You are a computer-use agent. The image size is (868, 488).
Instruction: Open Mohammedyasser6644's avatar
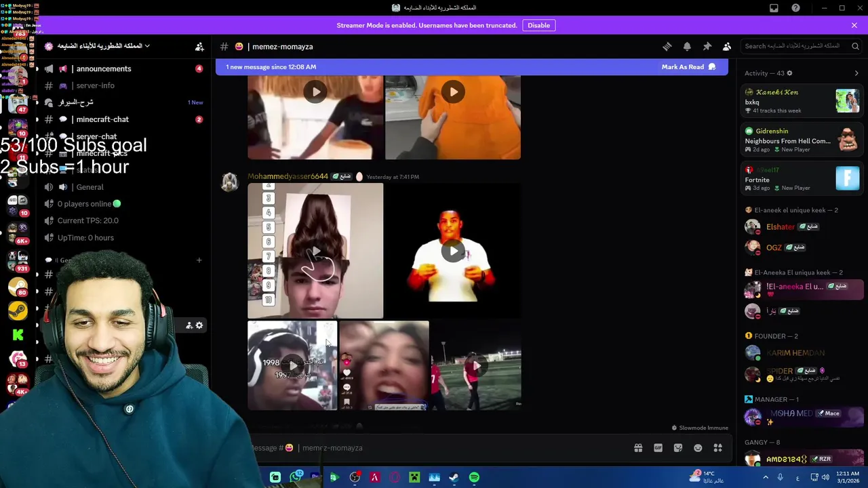click(230, 182)
